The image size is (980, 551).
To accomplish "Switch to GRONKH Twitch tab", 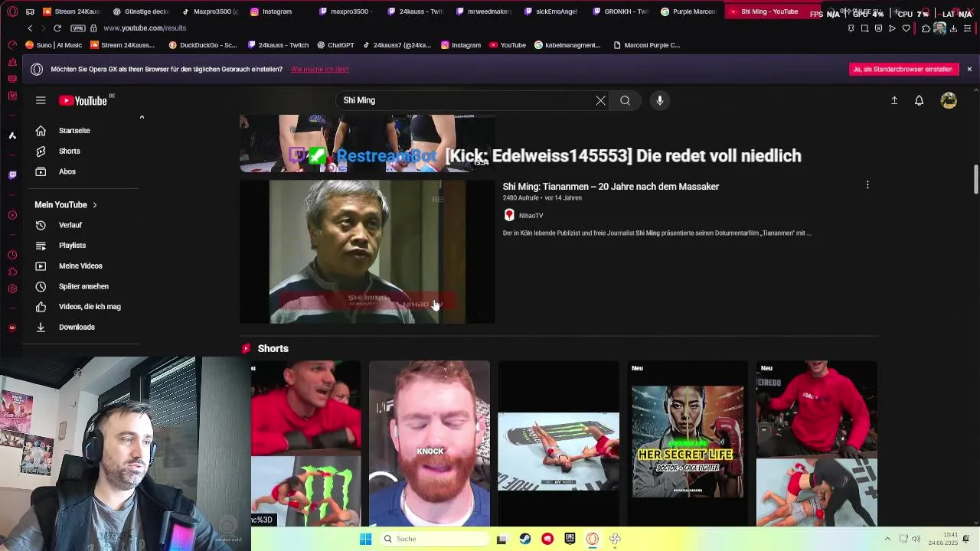I will tap(621, 11).
